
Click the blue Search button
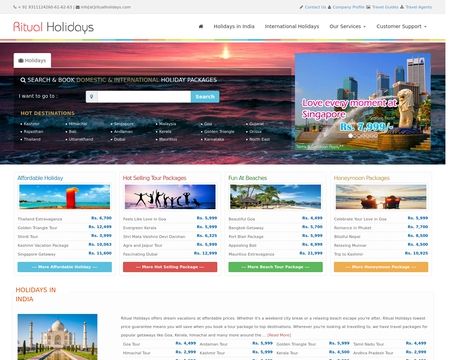coord(205,97)
